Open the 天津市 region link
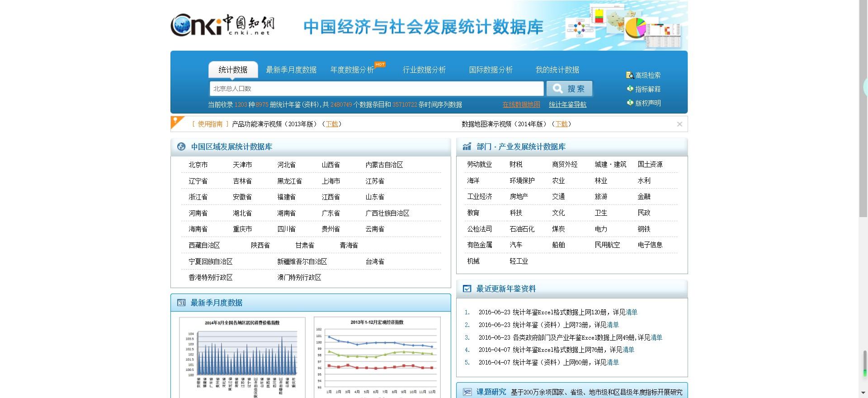 coord(242,165)
